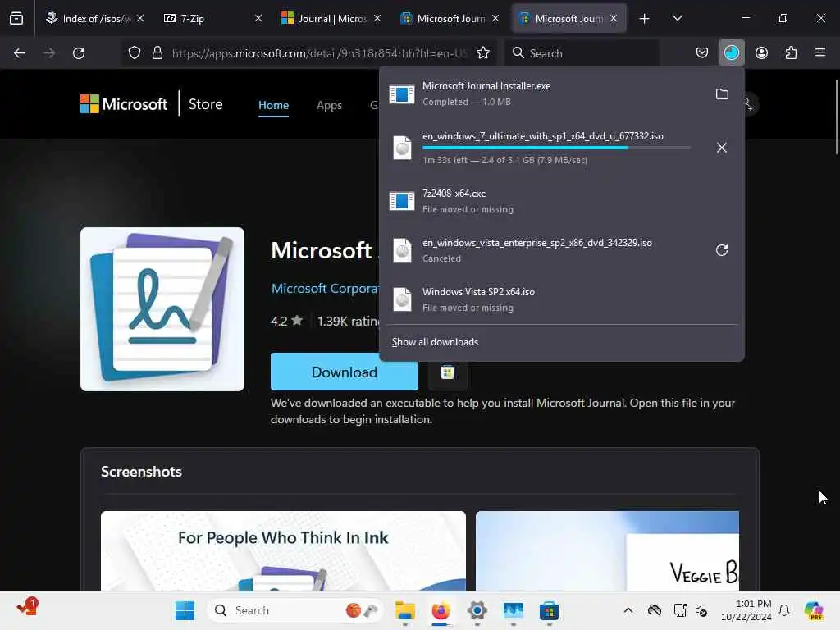
Task: Open Firefox from the taskbar
Action: [x=441, y=610]
